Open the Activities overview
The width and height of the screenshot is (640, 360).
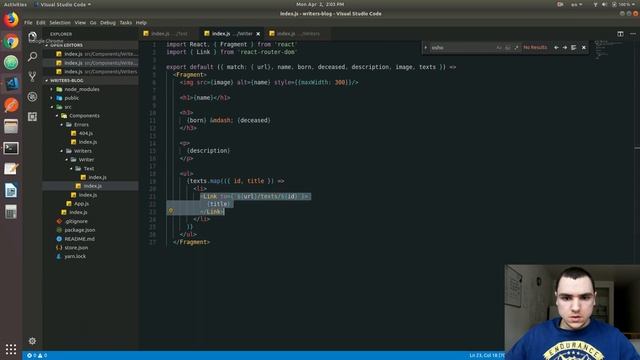pos(15,4)
